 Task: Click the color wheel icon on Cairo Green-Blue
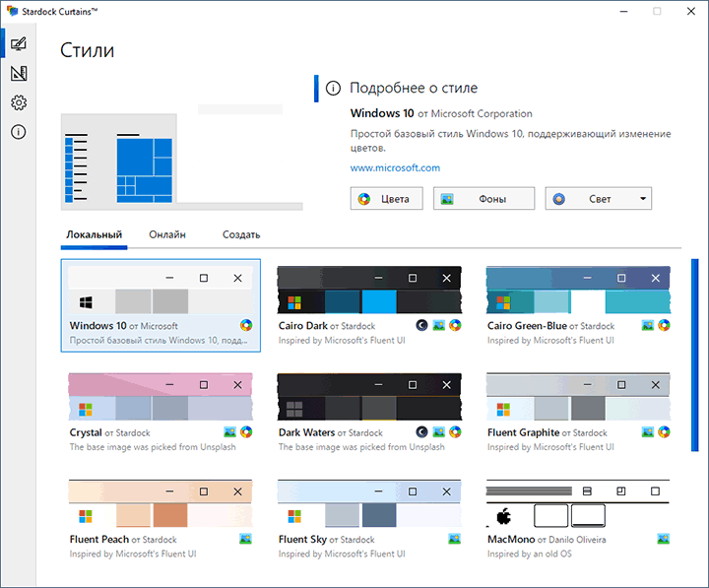click(665, 325)
